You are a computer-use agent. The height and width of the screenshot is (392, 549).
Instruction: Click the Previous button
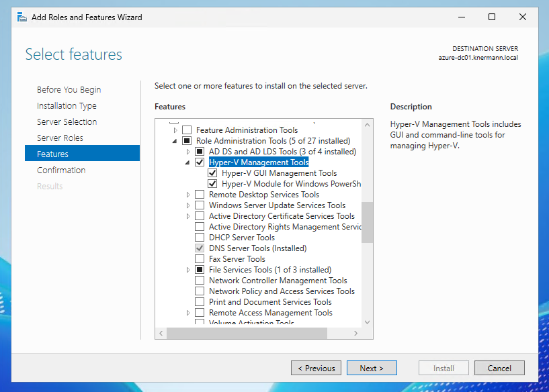(316, 368)
